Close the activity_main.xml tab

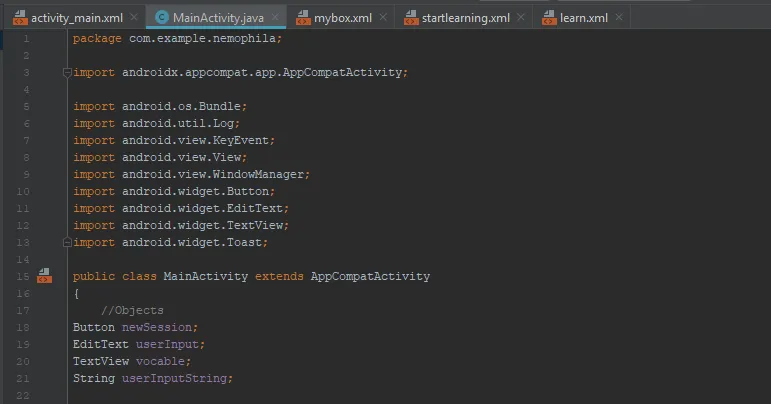(x=134, y=18)
